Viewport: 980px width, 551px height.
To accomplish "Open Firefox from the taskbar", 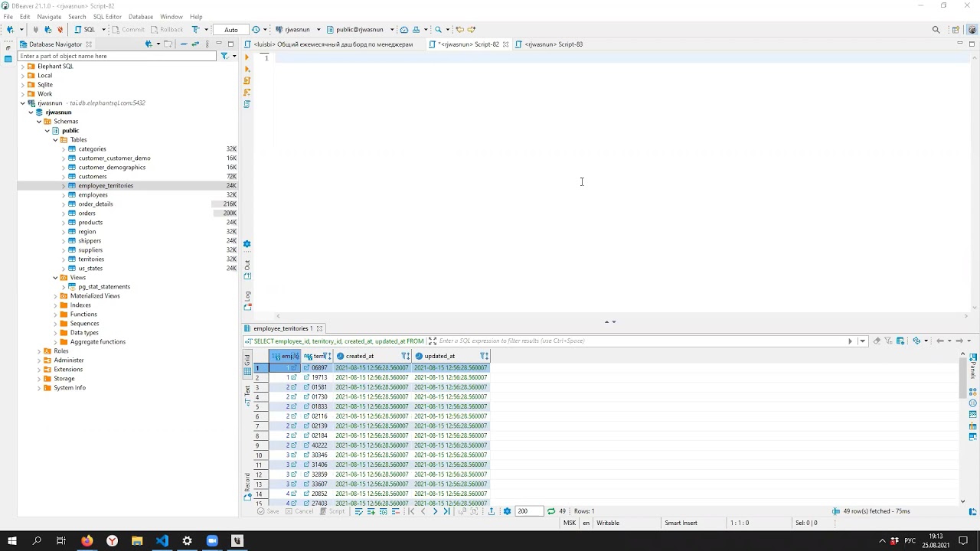I will tap(87, 541).
